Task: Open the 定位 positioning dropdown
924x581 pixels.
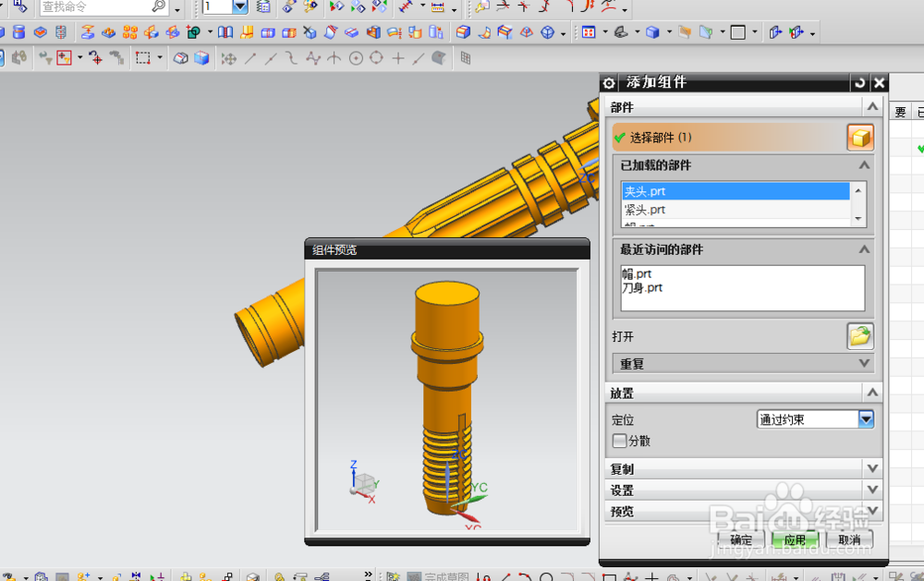Action: click(866, 419)
